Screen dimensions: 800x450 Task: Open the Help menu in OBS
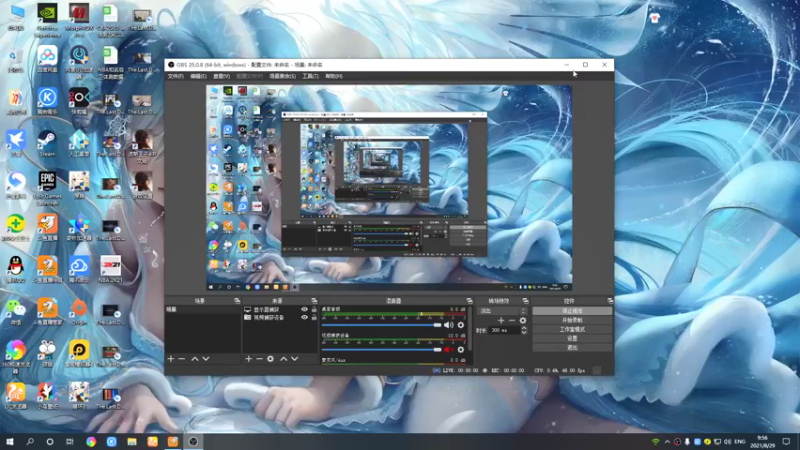pos(334,76)
